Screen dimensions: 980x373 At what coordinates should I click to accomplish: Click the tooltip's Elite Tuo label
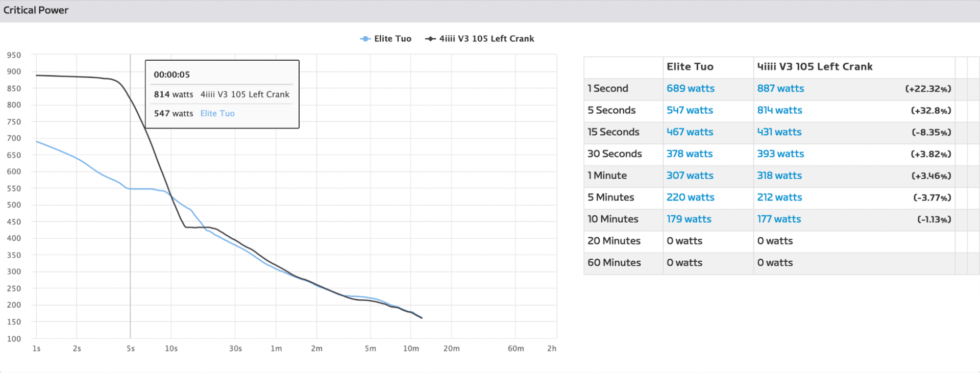pos(217,113)
